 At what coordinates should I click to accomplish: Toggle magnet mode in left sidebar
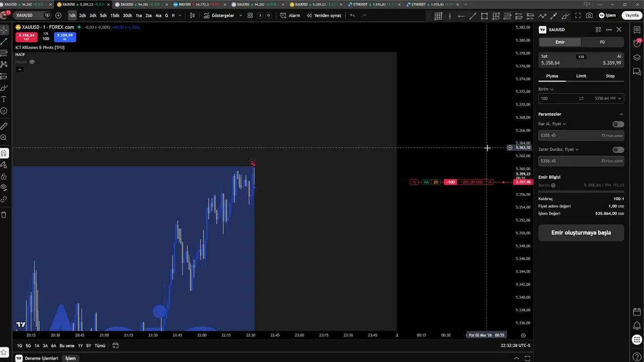4,153
